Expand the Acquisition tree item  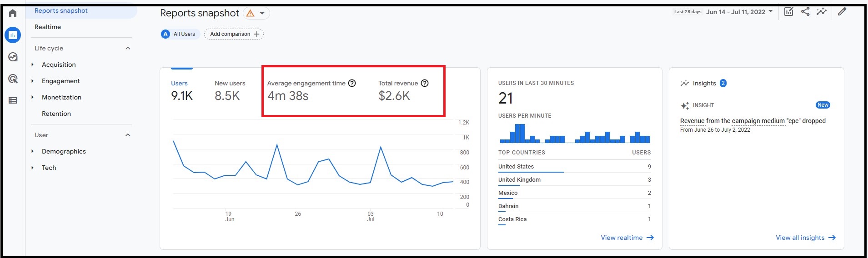(x=33, y=64)
